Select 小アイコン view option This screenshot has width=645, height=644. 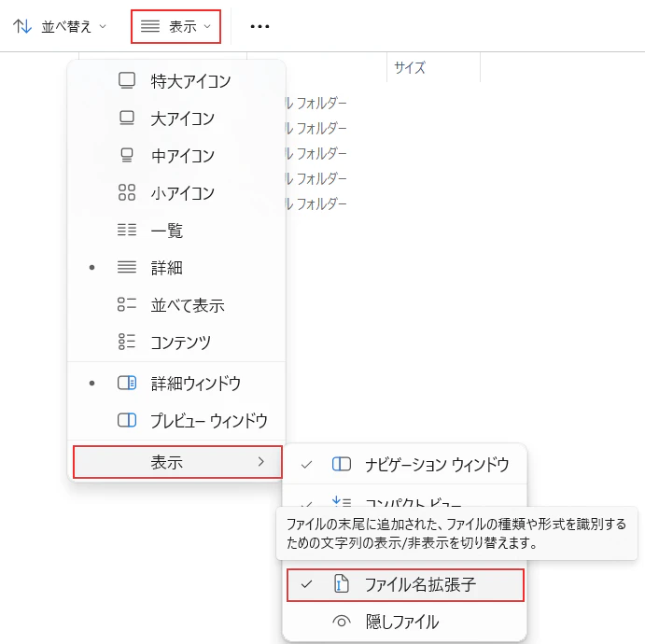(x=176, y=193)
